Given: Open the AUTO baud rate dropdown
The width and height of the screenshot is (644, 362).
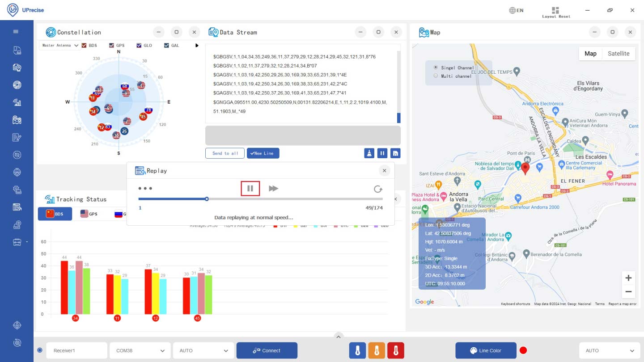Looking at the screenshot, I should [x=203, y=351].
